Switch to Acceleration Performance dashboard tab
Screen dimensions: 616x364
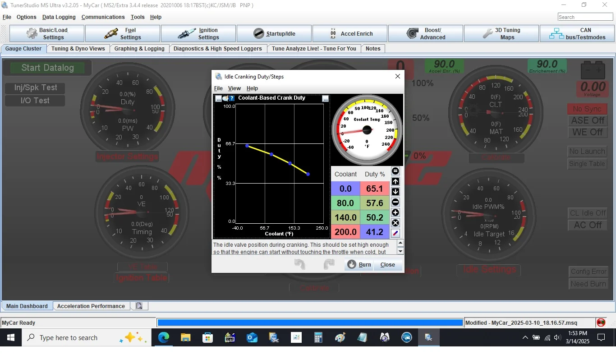91,306
